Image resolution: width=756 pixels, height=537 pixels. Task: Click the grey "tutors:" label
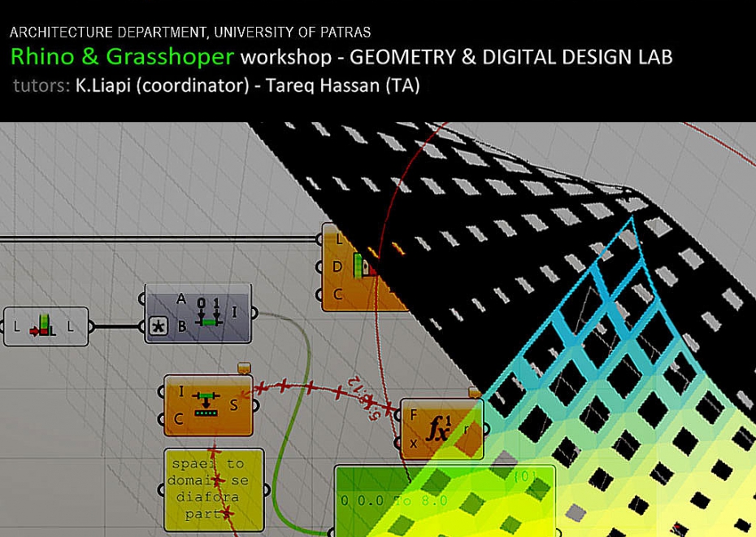(41, 85)
